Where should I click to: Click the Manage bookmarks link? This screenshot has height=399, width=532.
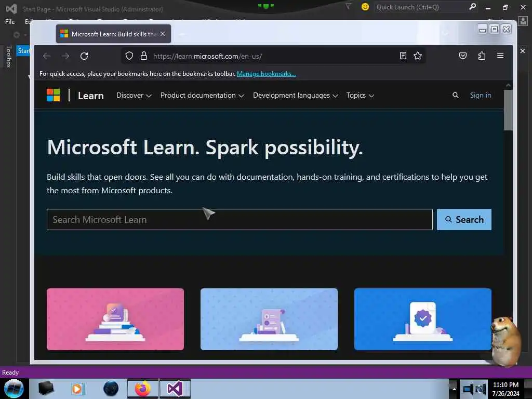[267, 74]
